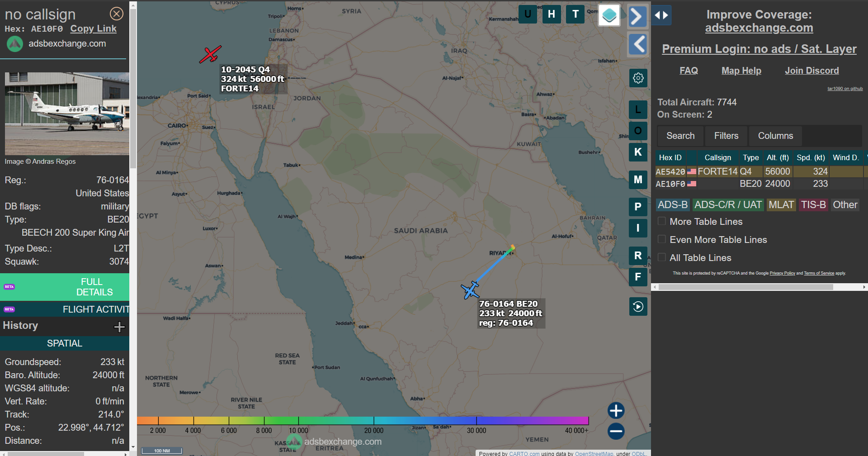This screenshot has height=456, width=868.
Task: Click the L map toggle button
Action: [x=638, y=109]
